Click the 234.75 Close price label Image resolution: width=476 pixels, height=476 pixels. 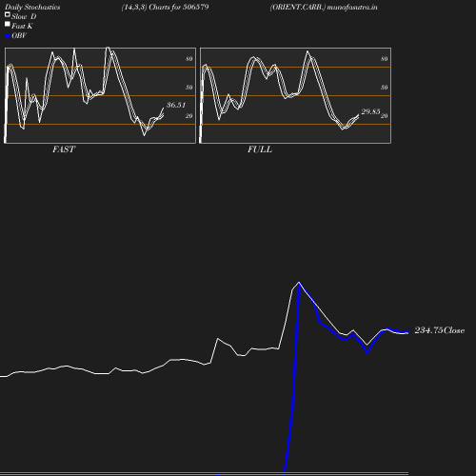(x=440, y=330)
